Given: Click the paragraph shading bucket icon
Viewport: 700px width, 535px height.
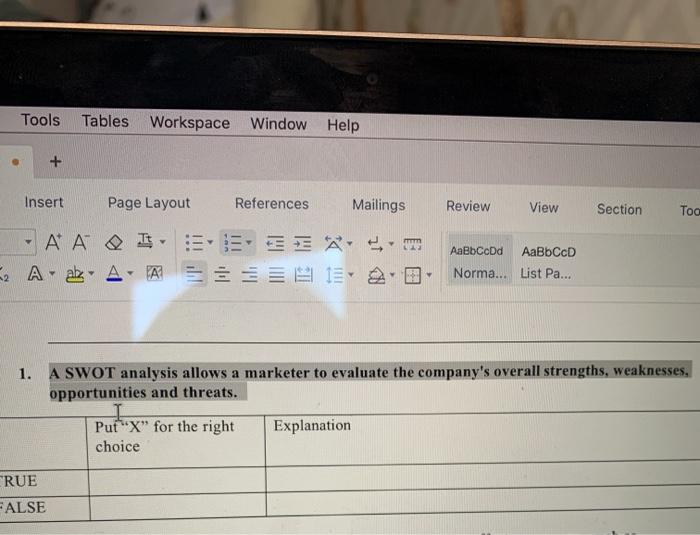Looking at the screenshot, I should (x=376, y=276).
